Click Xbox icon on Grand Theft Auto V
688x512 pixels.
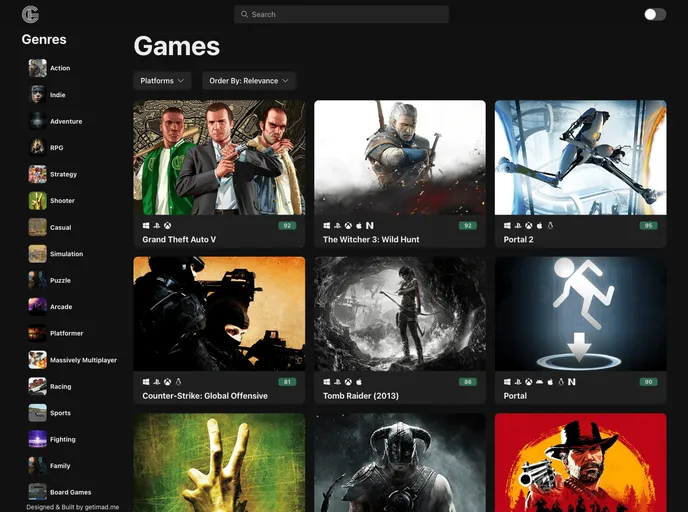pos(168,226)
